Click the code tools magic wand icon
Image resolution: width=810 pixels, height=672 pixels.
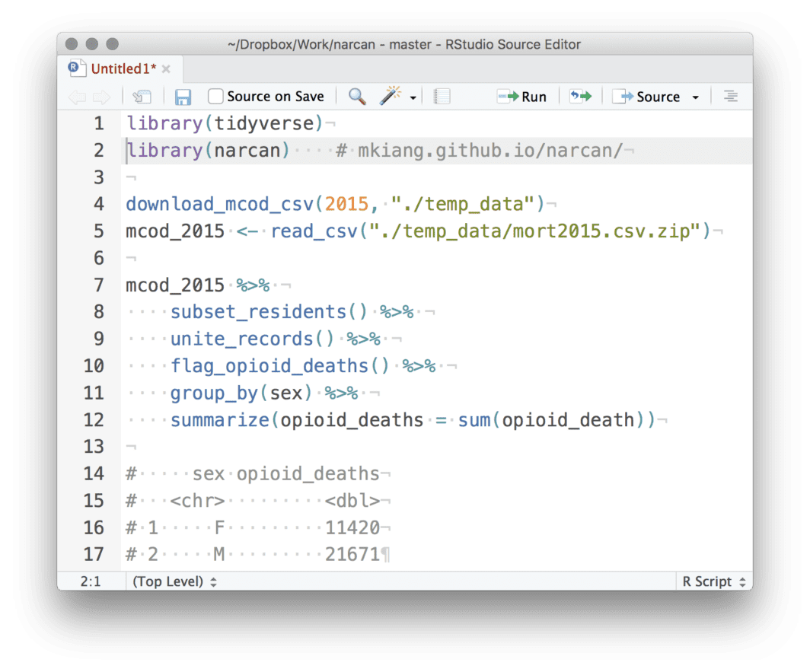(390, 96)
